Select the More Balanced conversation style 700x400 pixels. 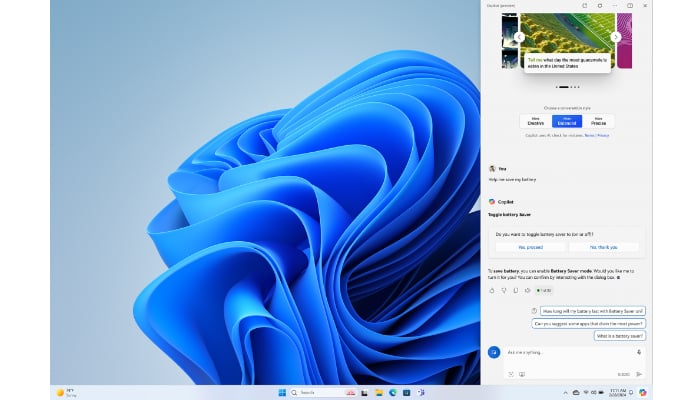(567, 121)
